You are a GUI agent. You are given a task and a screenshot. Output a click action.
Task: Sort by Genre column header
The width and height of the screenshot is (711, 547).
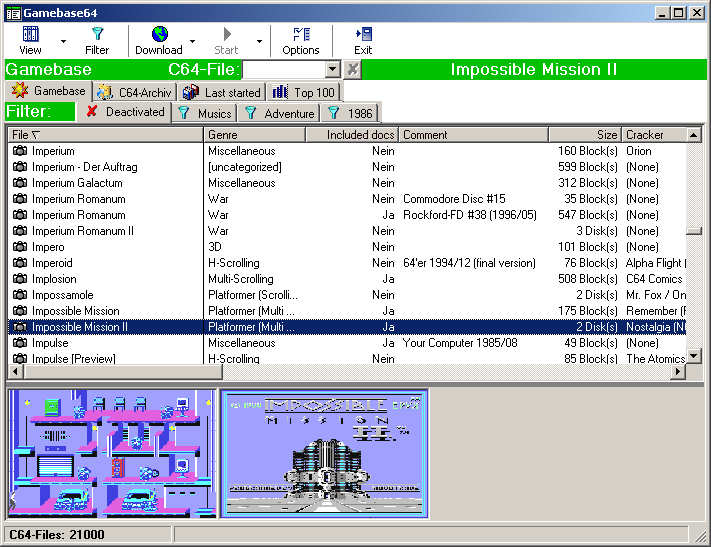coord(255,135)
